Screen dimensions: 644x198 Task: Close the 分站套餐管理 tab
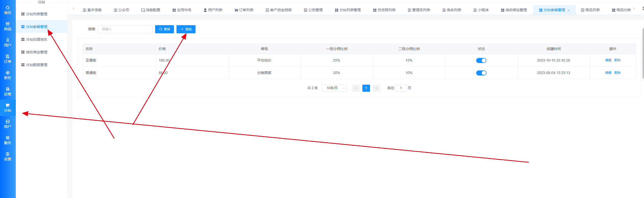pyautogui.click(x=569, y=10)
